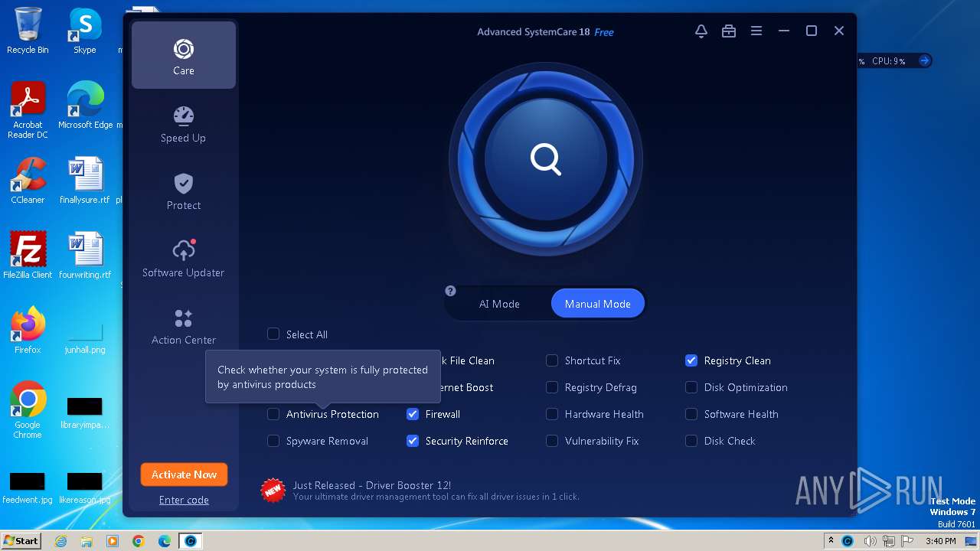This screenshot has height=551, width=980.
Task: Enable Disk Check checkbox
Action: 691,441
